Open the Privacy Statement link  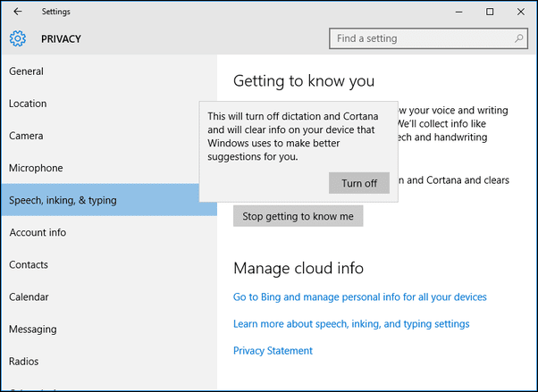click(x=273, y=351)
